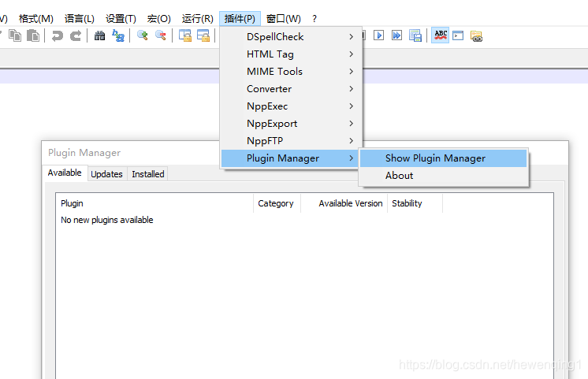The image size is (588, 379).
Task: Open the 运行(R) menu
Action: pos(198,18)
